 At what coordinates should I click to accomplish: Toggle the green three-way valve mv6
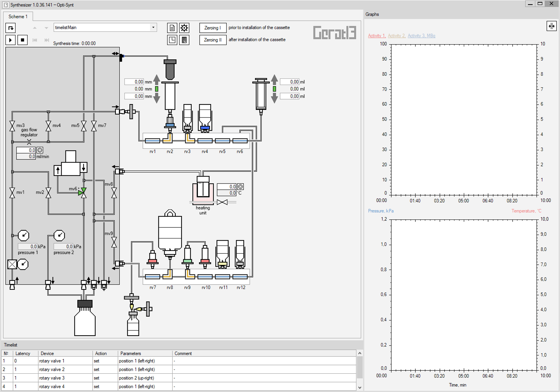point(83,193)
